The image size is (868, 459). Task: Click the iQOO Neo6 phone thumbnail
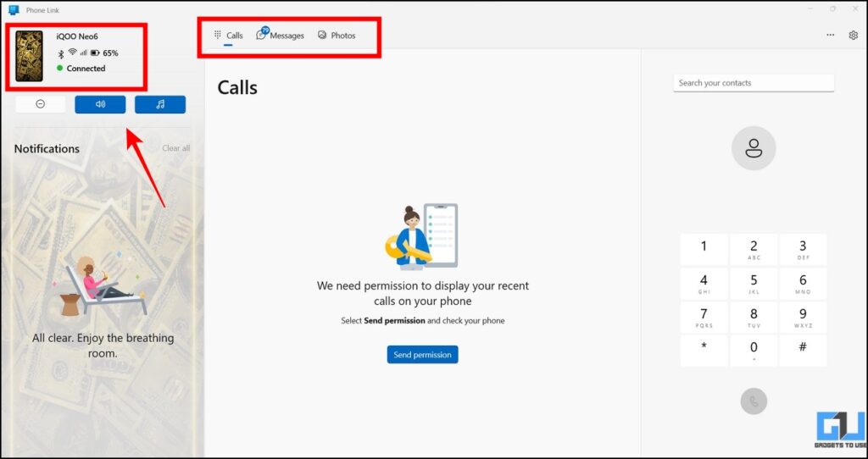(x=30, y=56)
